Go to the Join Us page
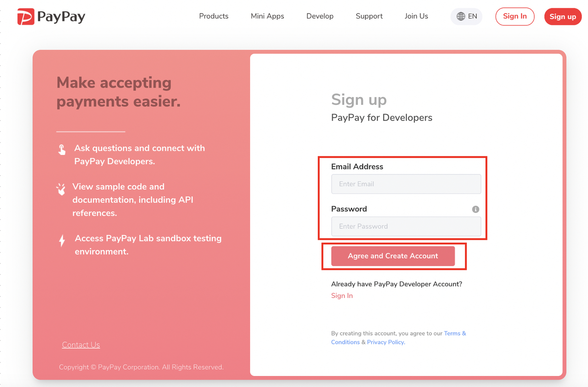 416,16
